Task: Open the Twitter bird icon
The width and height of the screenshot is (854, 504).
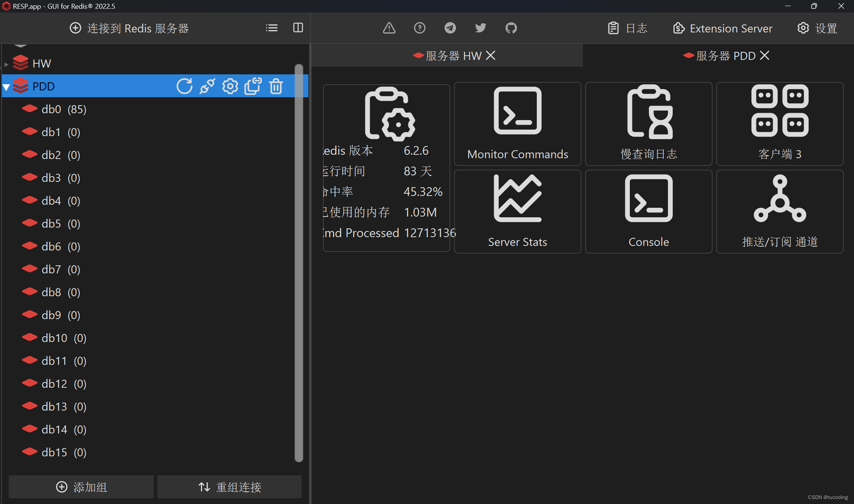Action: [481, 28]
